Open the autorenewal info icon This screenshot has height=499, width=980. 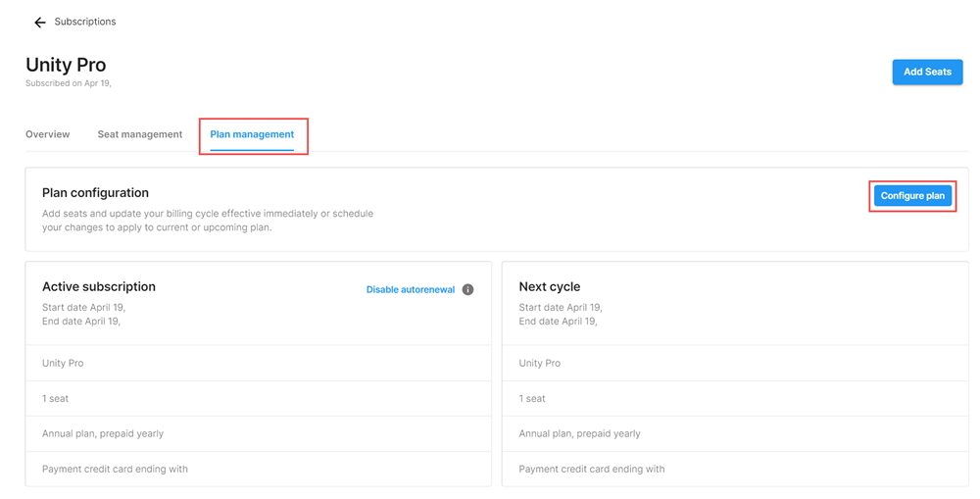(x=467, y=289)
